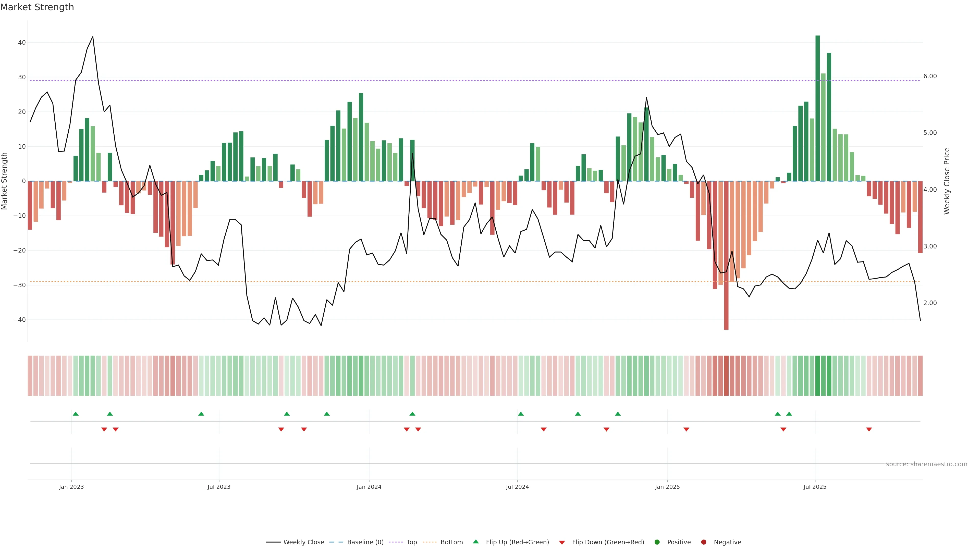Click the tallest green bar in July 2025
Screen dimensions: 980x551
pyautogui.click(x=817, y=108)
